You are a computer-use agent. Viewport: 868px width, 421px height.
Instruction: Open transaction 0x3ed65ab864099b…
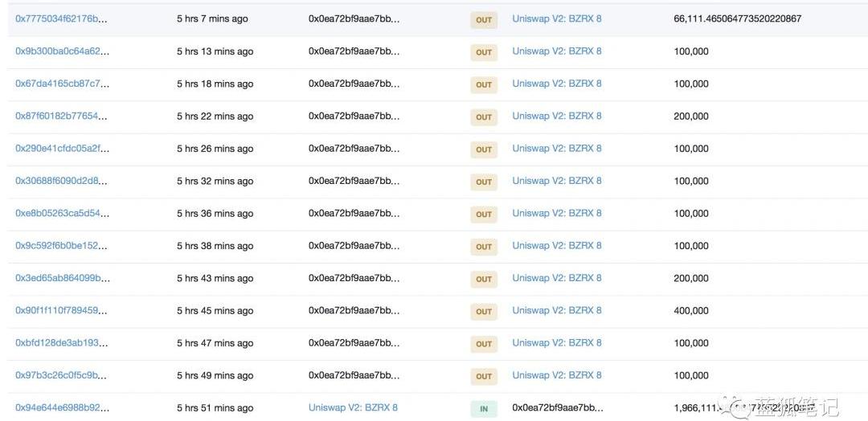pyautogui.click(x=62, y=278)
